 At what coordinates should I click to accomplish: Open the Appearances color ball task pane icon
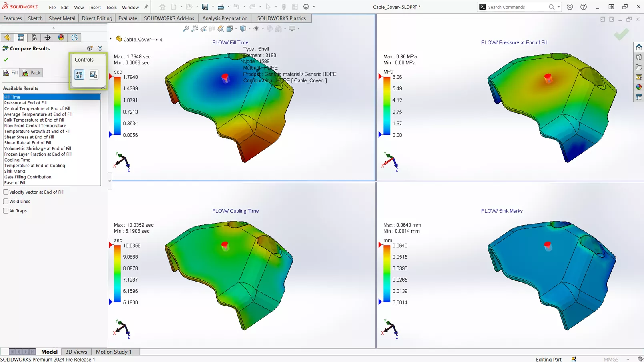[x=639, y=87]
